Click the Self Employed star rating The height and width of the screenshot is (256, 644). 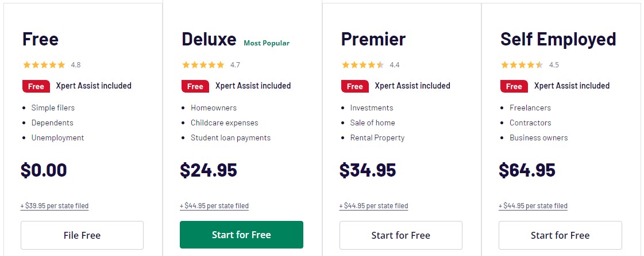(x=522, y=65)
